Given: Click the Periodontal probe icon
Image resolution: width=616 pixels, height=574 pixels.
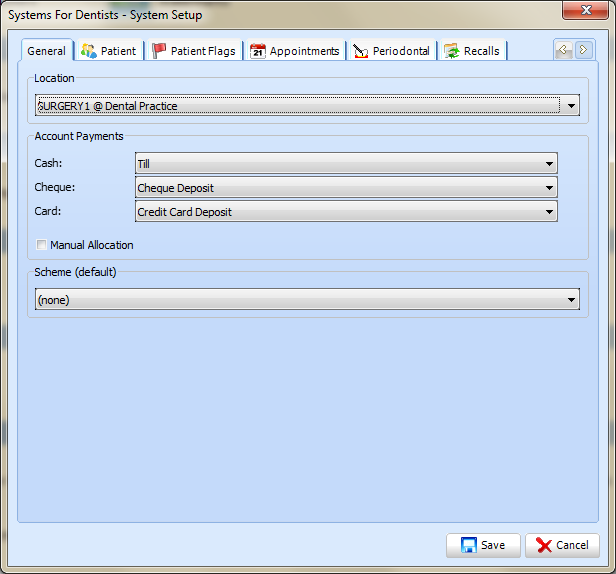Looking at the screenshot, I should click(360, 51).
